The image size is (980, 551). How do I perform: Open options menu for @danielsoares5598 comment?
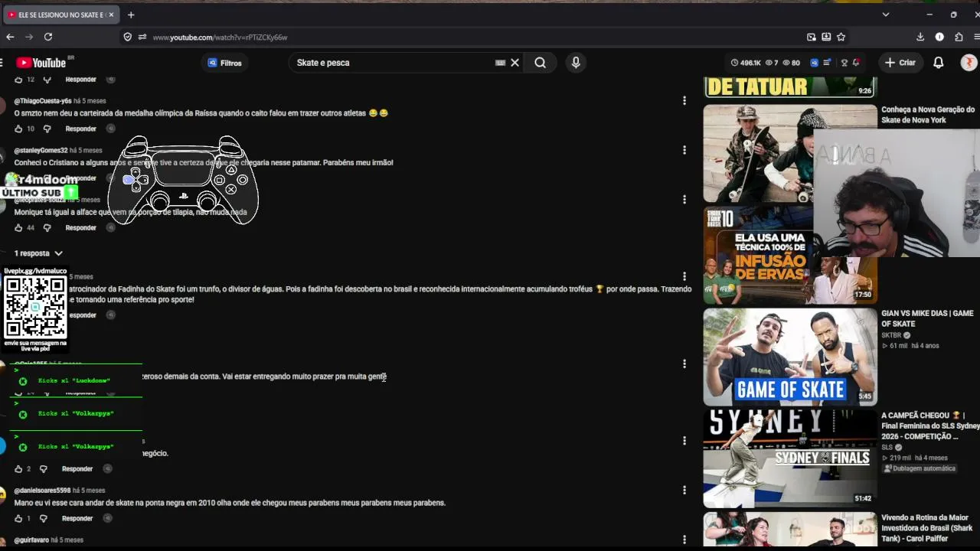pyautogui.click(x=684, y=490)
